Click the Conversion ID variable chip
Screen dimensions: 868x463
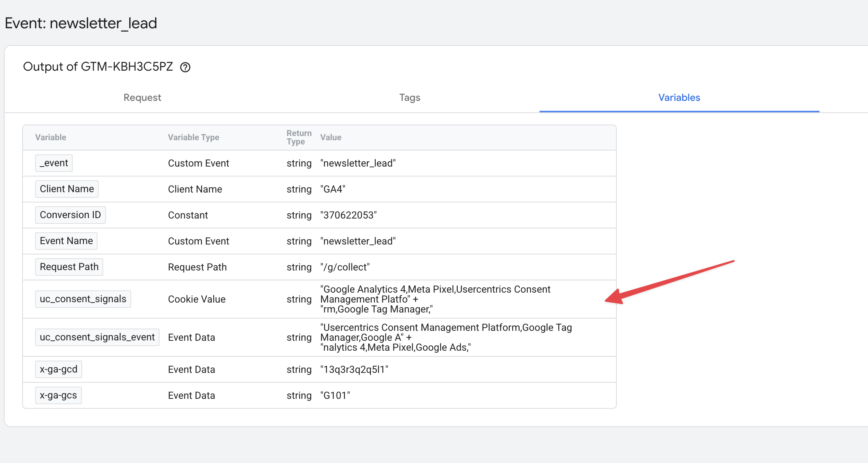point(70,215)
